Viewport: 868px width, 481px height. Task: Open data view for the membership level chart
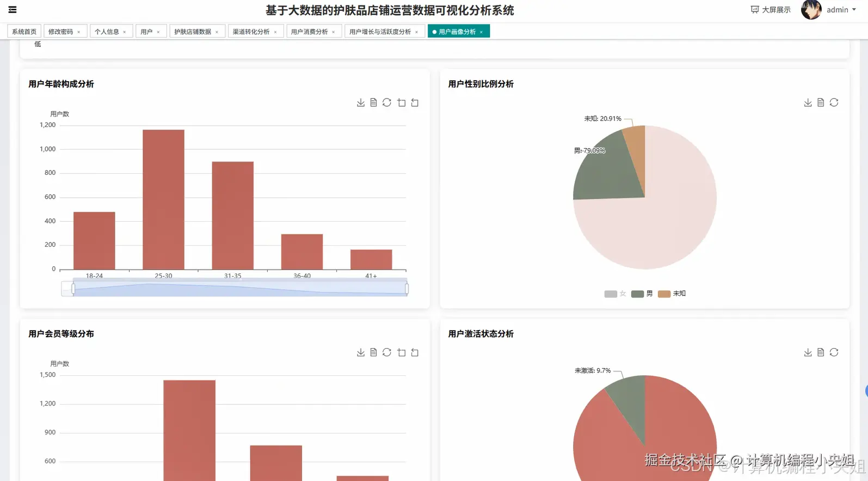(x=373, y=352)
